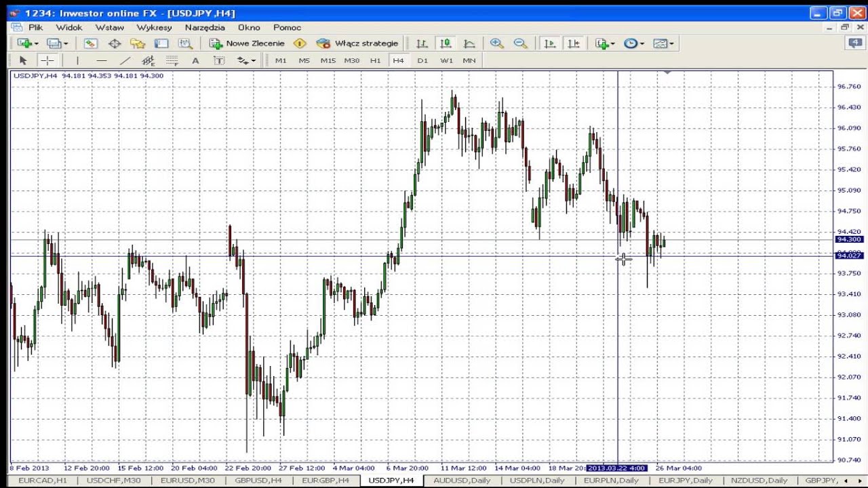The width and height of the screenshot is (868, 488).
Task: Toggle the Terminal panel icon
Action: pos(161,43)
